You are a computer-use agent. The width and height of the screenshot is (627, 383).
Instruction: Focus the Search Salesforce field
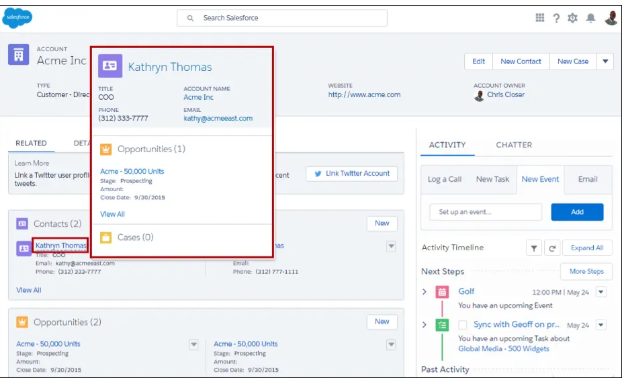(x=282, y=18)
